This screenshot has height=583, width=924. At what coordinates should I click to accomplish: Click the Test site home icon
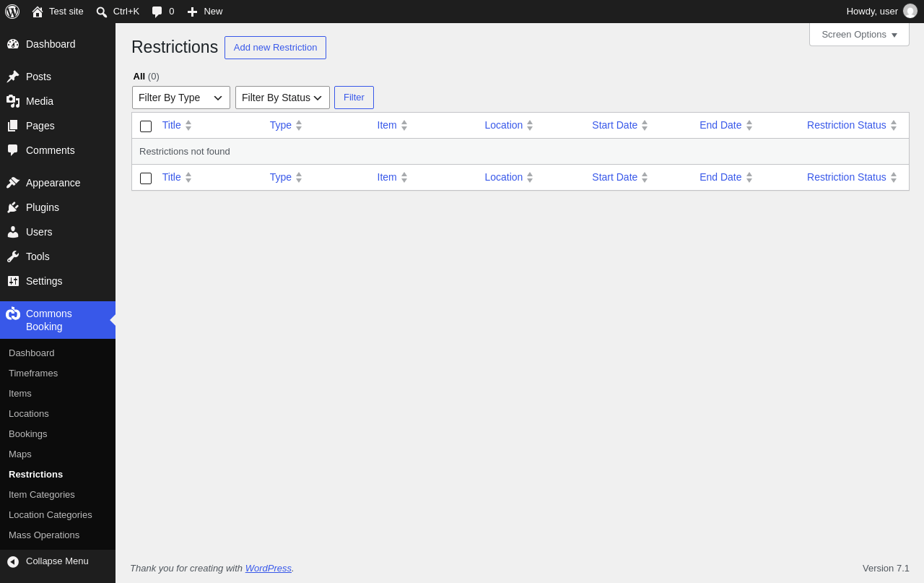tap(38, 12)
